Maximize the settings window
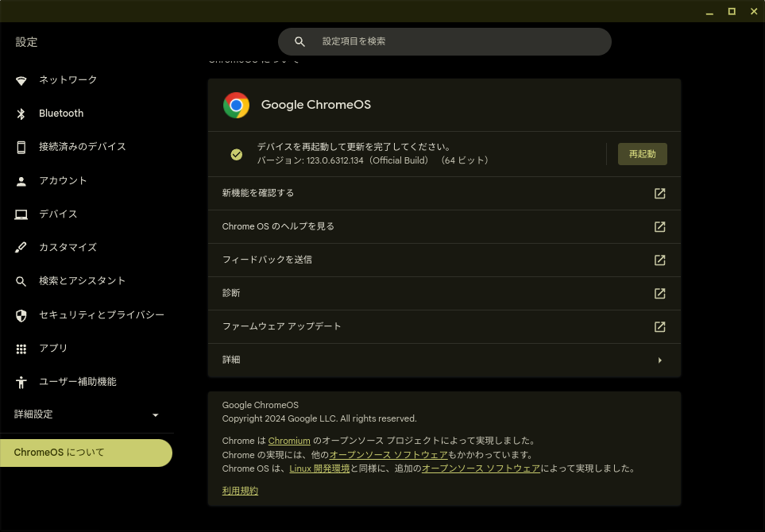Screen dimensions: 765x532 (732, 11)
